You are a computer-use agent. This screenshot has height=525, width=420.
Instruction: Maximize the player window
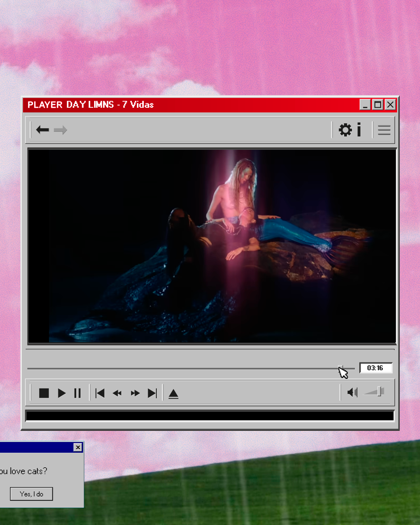point(378,105)
